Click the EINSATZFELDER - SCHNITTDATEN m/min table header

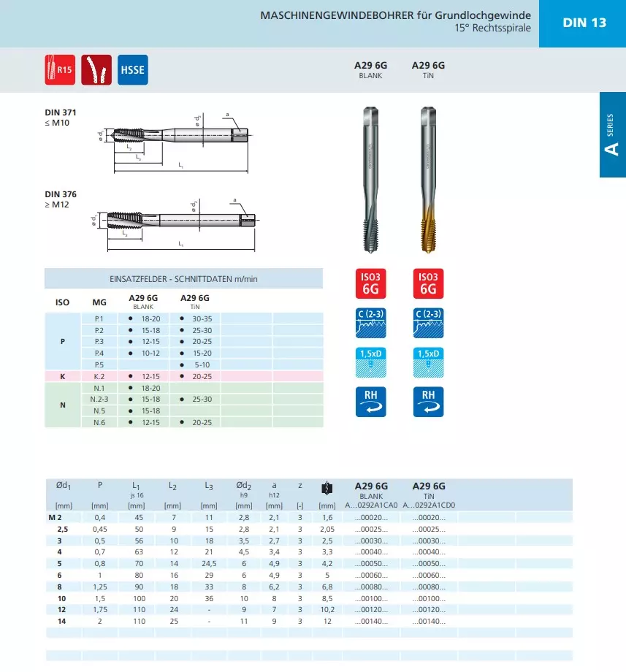pyautogui.click(x=183, y=279)
